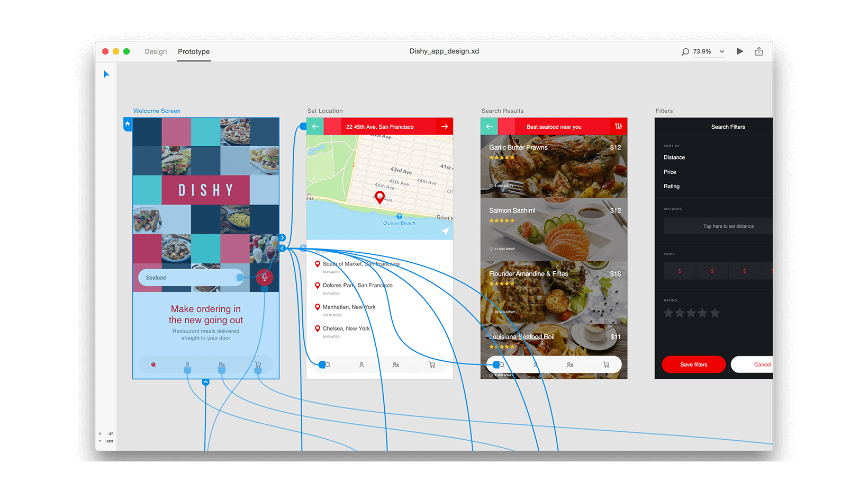Choose Price sort option in Filters

point(670,172)
